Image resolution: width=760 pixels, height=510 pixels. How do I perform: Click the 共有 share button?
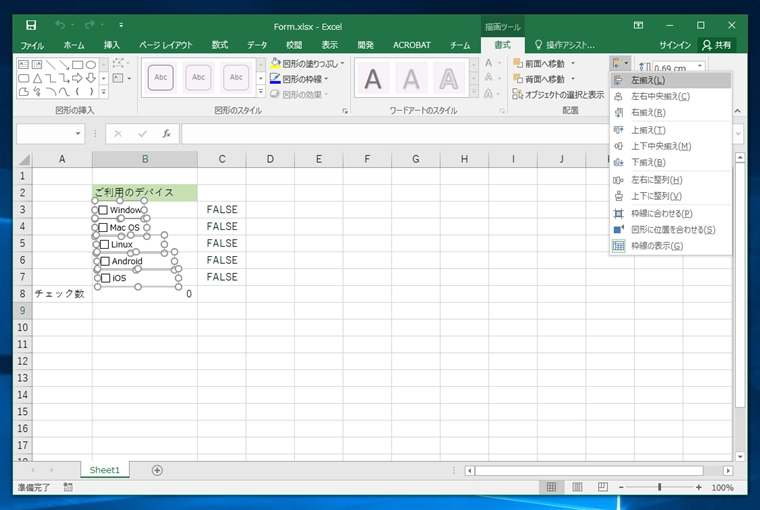click(717, 45)
